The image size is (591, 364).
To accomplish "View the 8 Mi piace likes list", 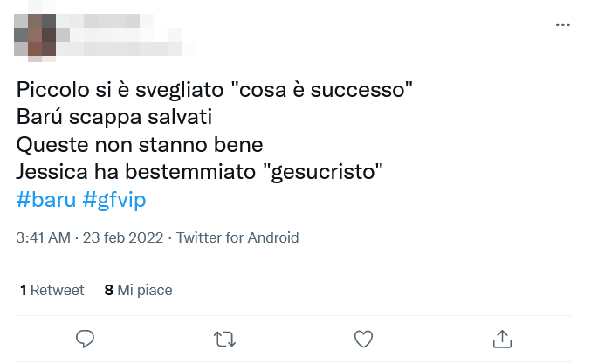I will tap(139, 290).
